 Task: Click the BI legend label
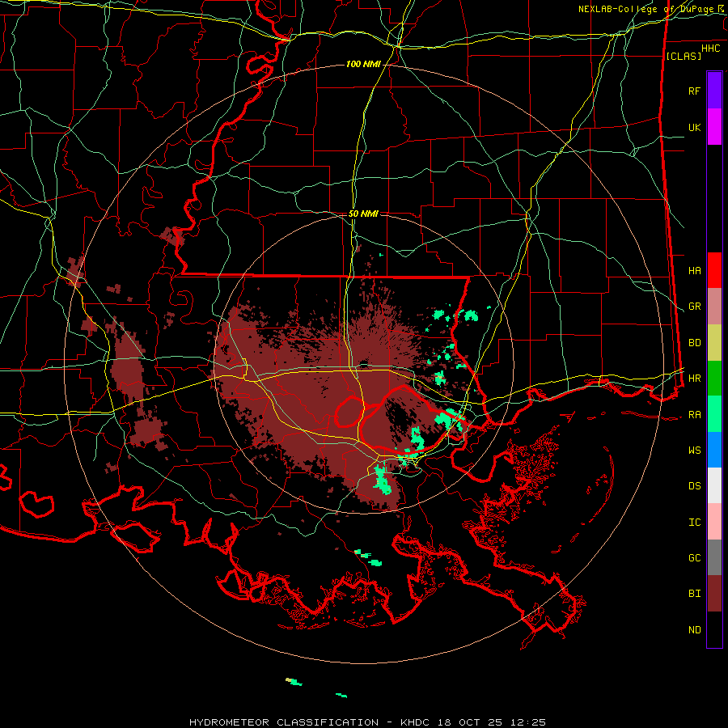694,594
